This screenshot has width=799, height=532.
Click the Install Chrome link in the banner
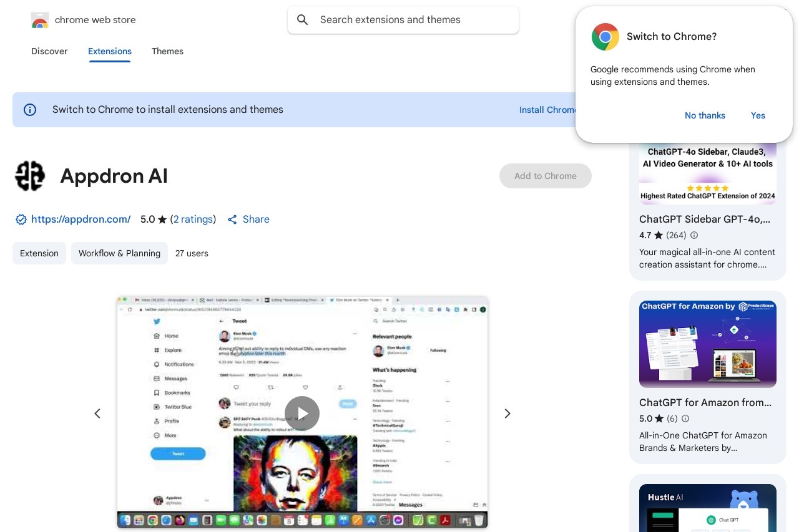548,110
